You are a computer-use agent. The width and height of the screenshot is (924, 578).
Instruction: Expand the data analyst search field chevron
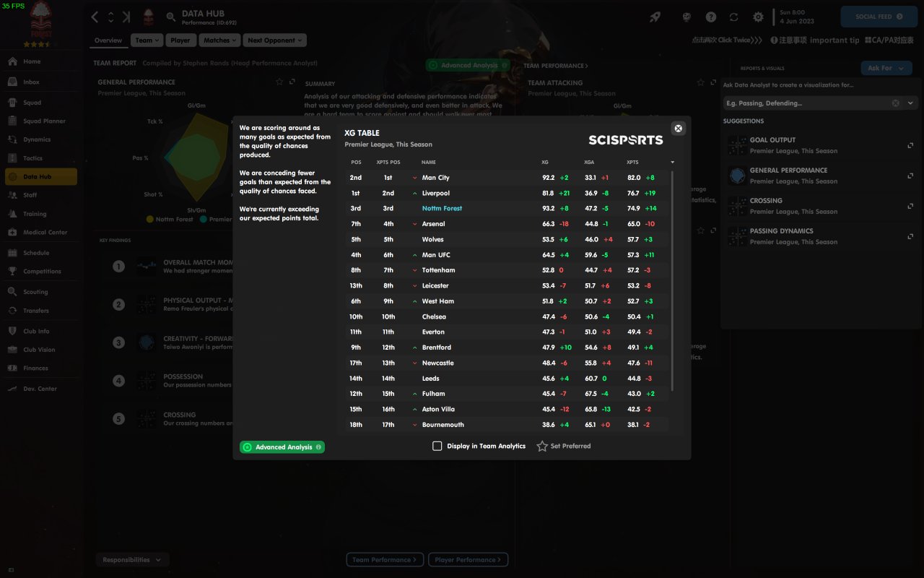tap(910, 103)
